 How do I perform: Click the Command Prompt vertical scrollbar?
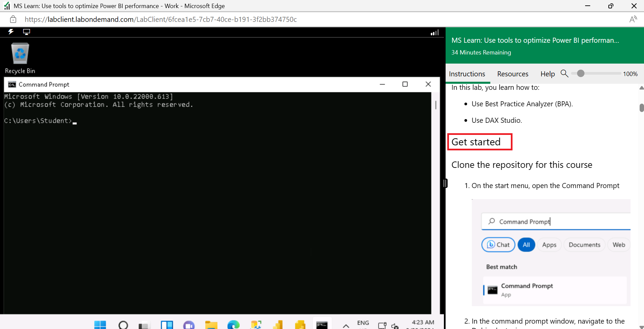click(x=436, y=105)
